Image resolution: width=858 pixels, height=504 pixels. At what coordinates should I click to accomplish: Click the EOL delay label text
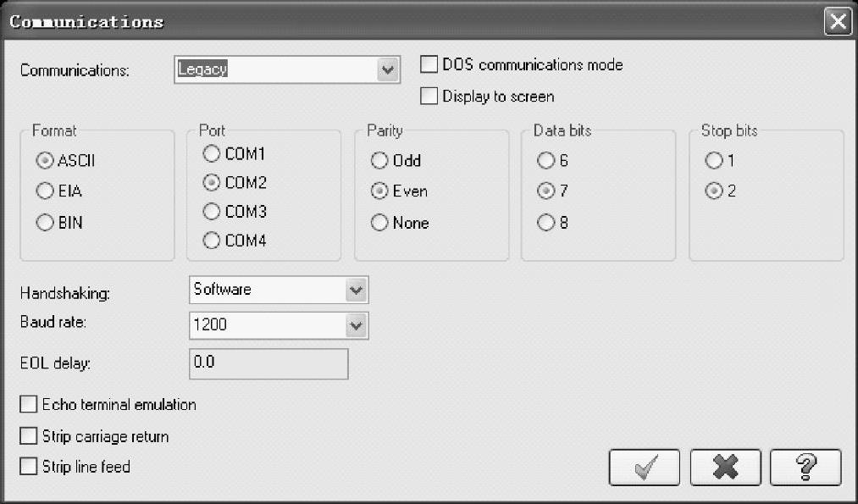click(x=55, y=363)
